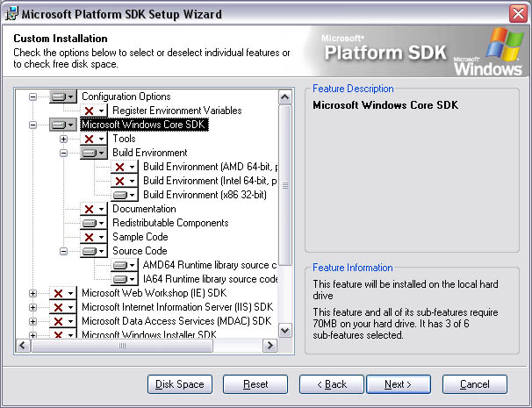Screen dimensions: 532x408
Task: Select the Sample Code feature label
Action: click(140, 237)
